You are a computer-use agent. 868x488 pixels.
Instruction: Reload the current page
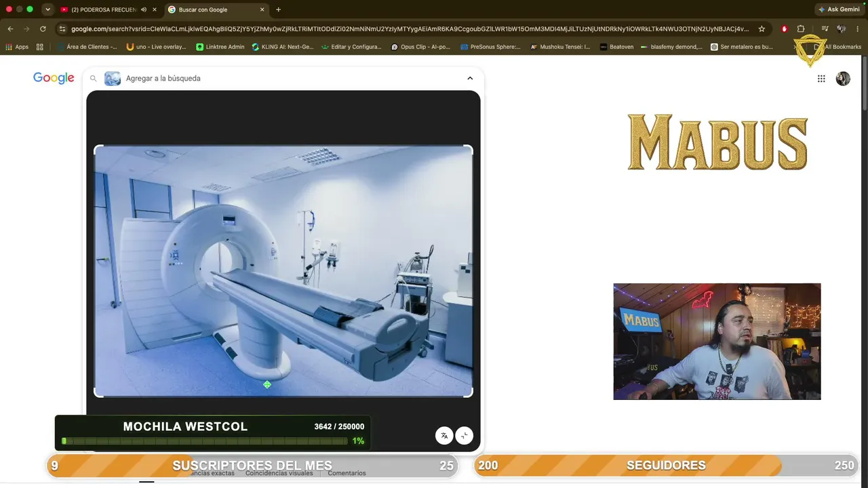(x=43, y=29)
